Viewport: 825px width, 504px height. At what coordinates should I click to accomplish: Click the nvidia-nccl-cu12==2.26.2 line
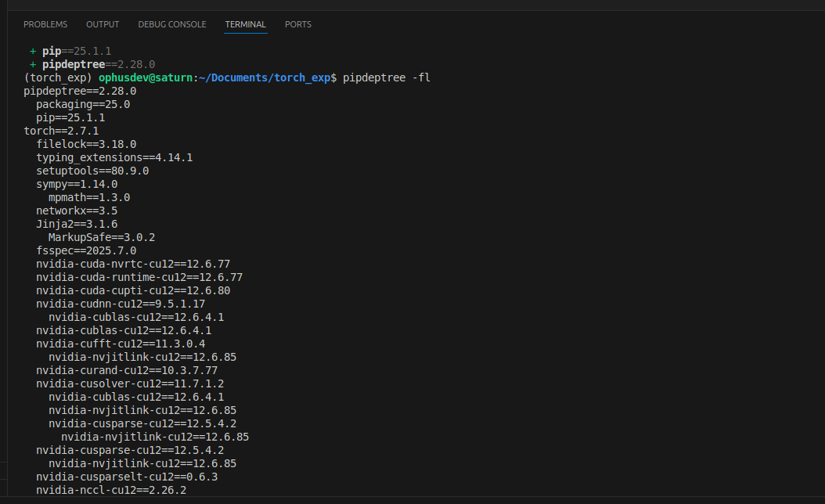(x=111, y=490)
